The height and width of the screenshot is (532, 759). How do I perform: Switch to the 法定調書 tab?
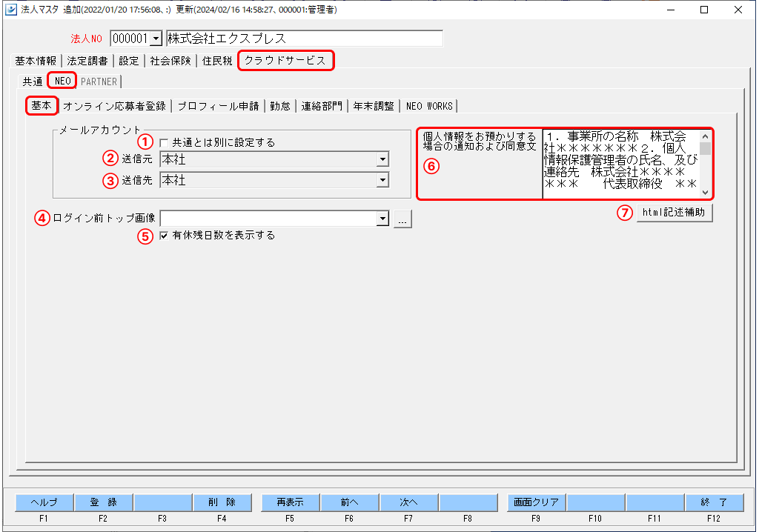coord(87,61)
